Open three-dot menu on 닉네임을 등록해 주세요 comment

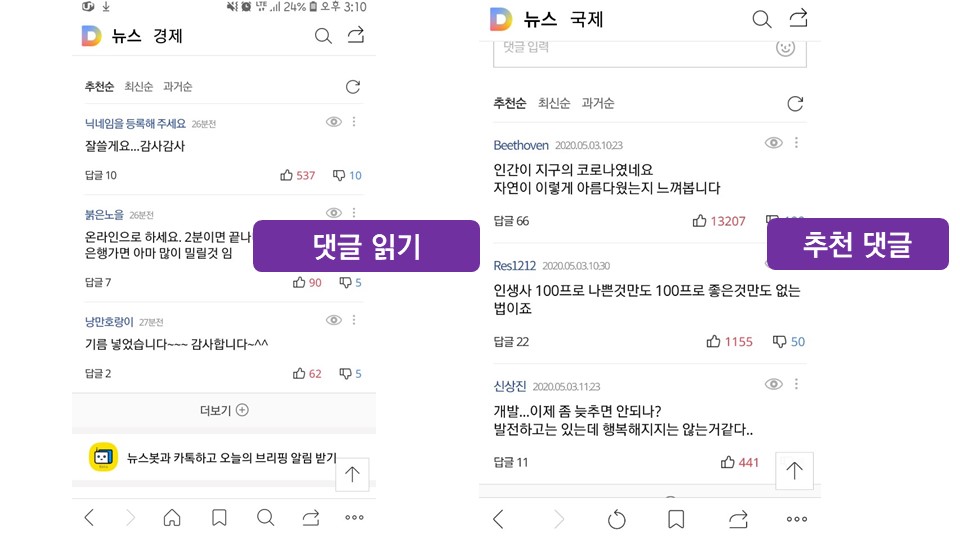point(354,122)
